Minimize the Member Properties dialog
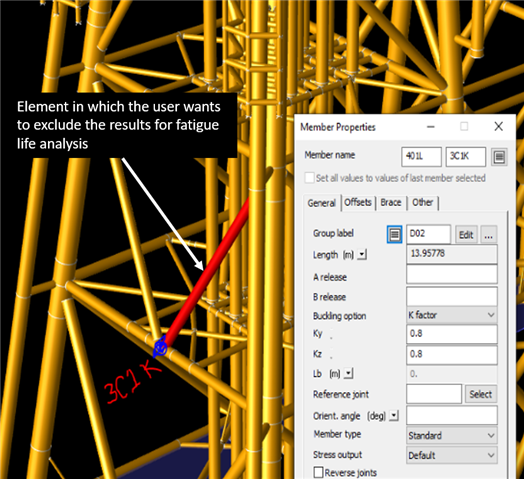524x479 pixels. (431, 127)
